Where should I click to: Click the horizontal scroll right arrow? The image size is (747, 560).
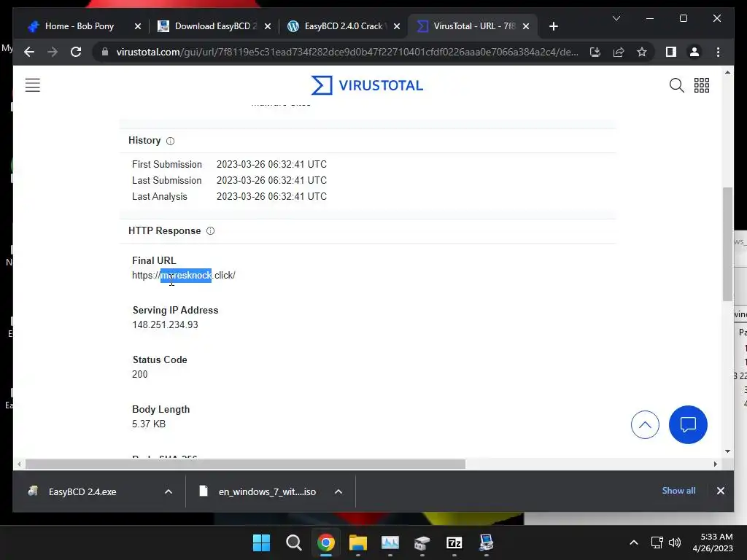[x=715, y=464]
